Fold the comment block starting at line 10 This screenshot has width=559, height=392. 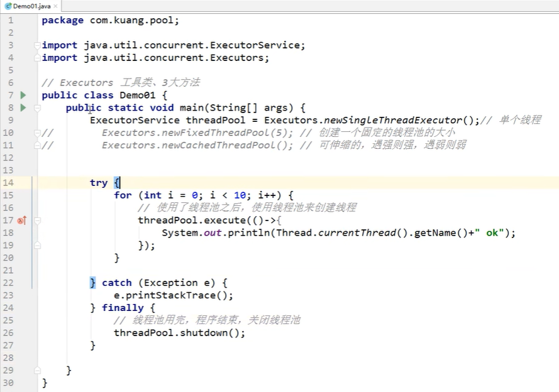pyautogui.click(x=37, y=133)
